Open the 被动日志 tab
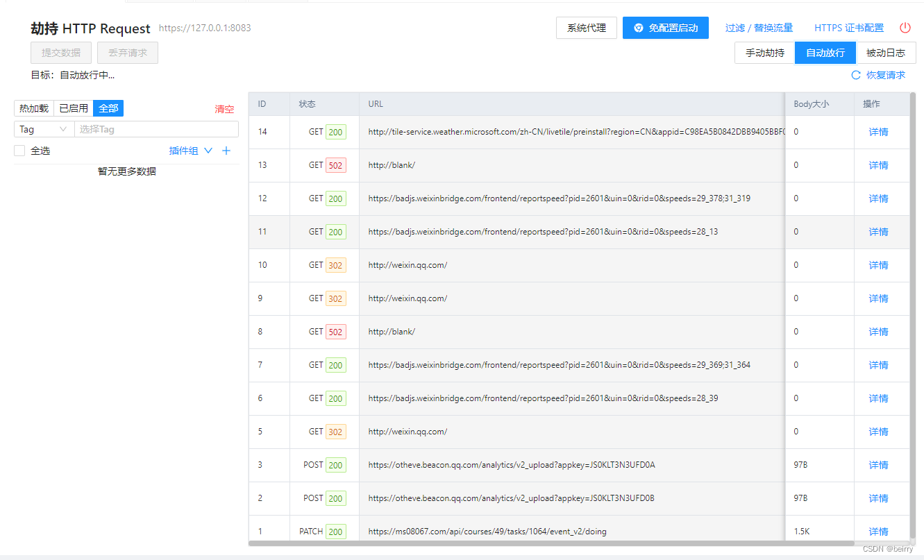Image resolution: width=924 pixels, height=560 pixels. (x=886, y=53)
